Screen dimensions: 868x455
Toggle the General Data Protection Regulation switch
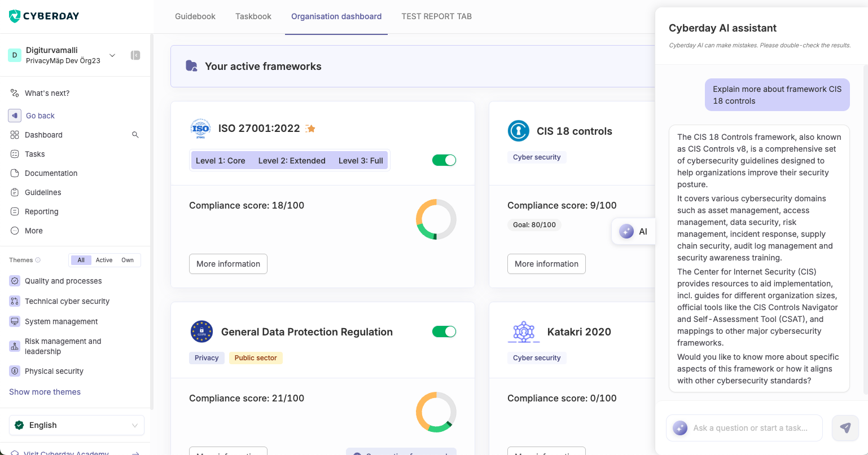pyautogui.click(x=444, y=332)
